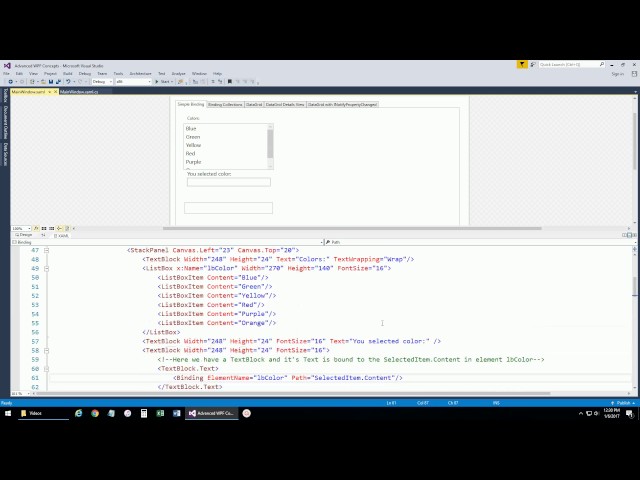Open notifications flag icon in title bar
This screenshot has width=640, height=480.
pyautogui.click(x=522, y=64)
